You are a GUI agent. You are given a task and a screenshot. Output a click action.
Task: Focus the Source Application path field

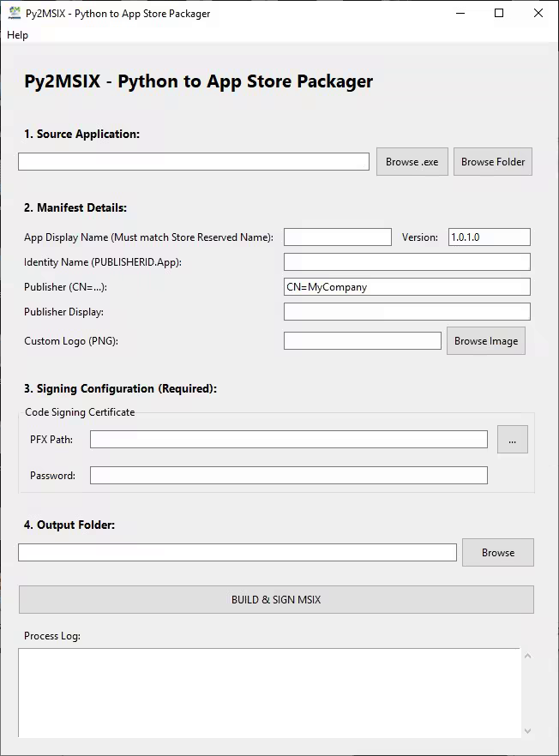[193, 161]
